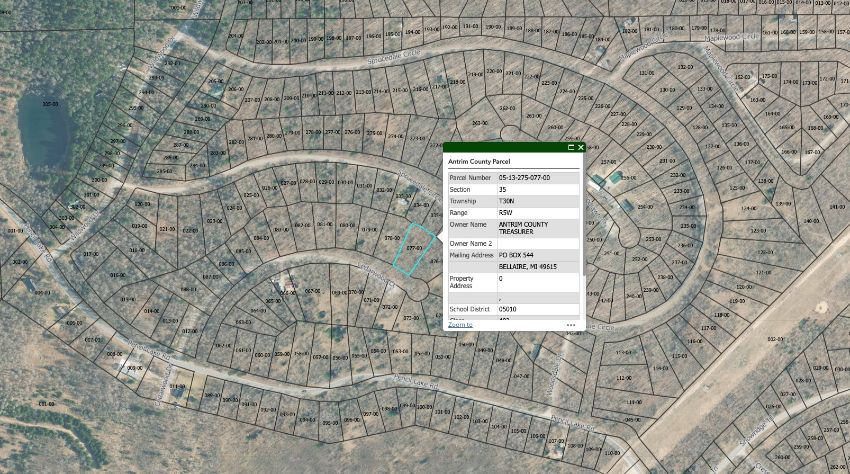Select parcel 173-00 on the map
The height and width of the screenshot is (474, 850).
(x=809, y=83)
